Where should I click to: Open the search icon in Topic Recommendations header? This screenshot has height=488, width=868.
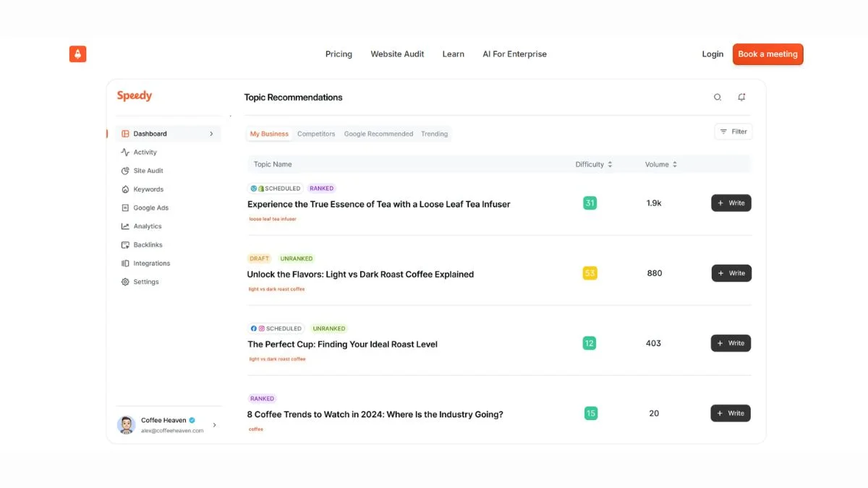[718, 97]
